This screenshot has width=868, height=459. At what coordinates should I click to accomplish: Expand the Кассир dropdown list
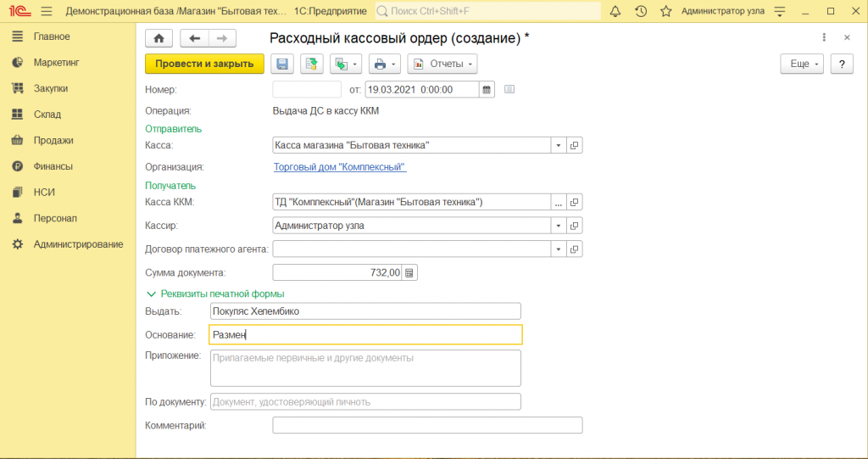[559, 227]
